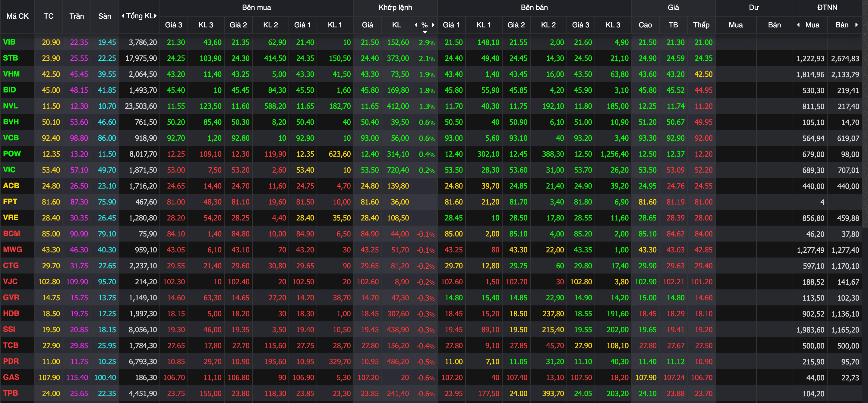Click VJC high price 102.90
This screenshot has height=403, width=868.
tap(645, 282)
